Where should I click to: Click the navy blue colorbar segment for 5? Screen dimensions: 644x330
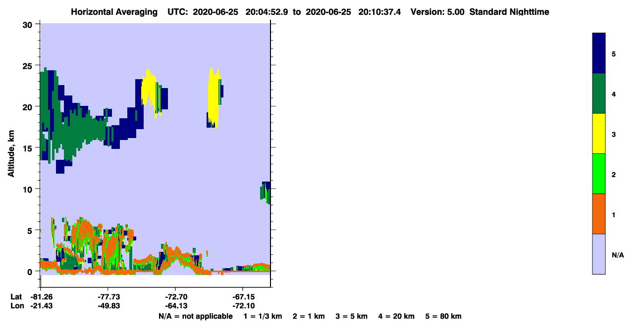pyautogui.click(x=598, y=53)
